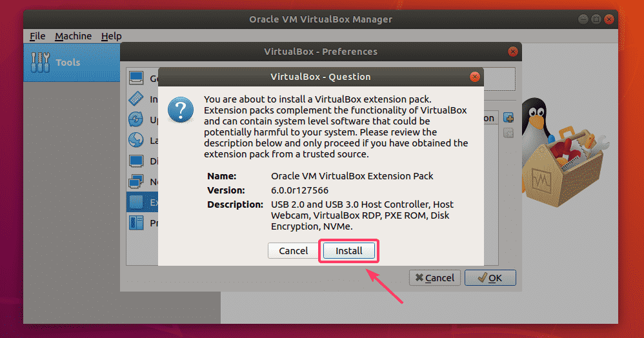Click OK in the Preferences window

point(490,278)
